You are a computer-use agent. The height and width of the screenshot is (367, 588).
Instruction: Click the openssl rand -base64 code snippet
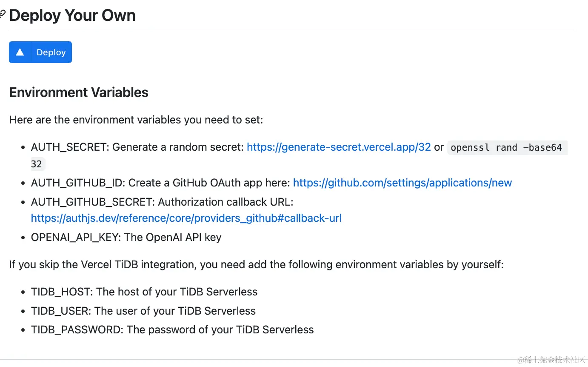click(506, 148)
